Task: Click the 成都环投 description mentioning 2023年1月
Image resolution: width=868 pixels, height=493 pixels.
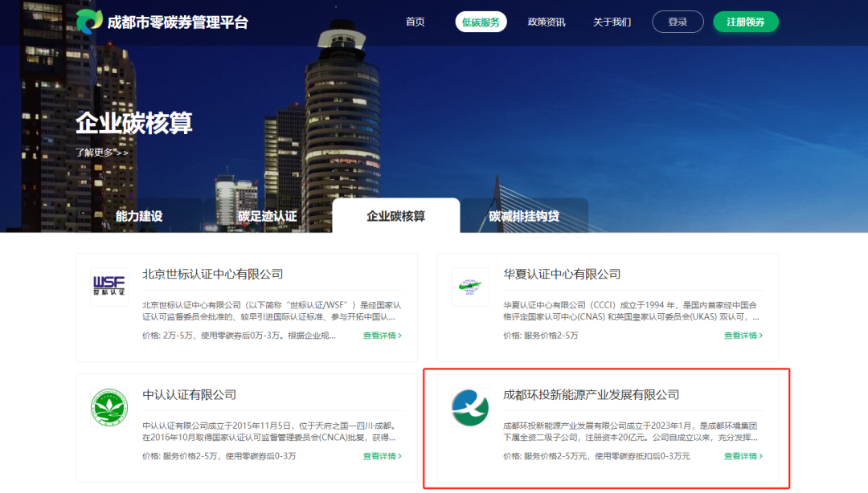Action: [631, 432]
